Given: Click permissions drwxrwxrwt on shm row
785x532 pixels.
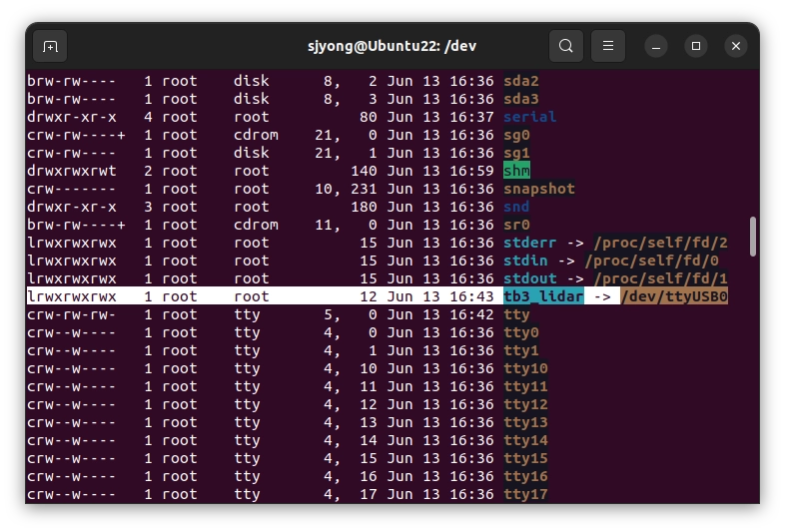Looking at the screenshot, I should 72,171.
